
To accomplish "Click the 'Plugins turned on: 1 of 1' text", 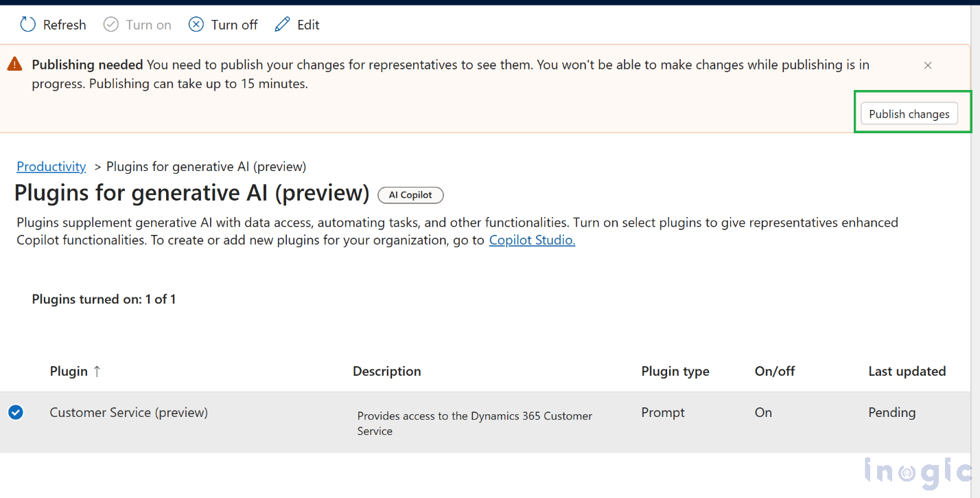I will pyautogui.click(x=104, y=299).
